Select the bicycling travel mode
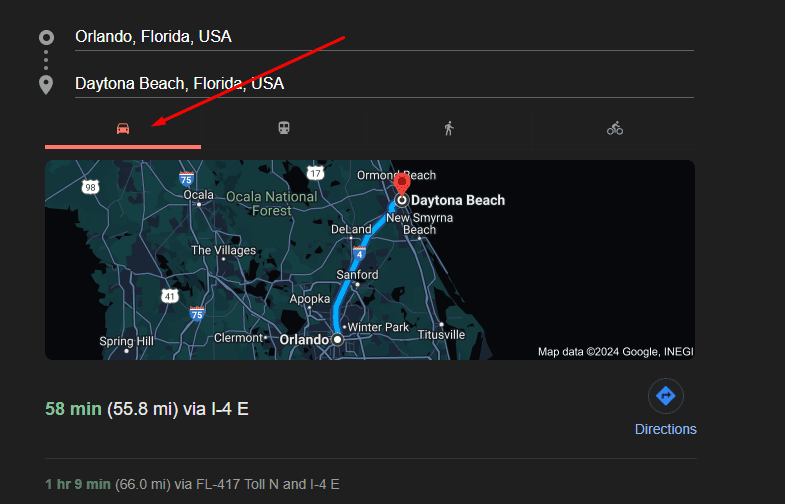This screenshot has height=504, width=785. pyautogui.click(x=614, y=128)
